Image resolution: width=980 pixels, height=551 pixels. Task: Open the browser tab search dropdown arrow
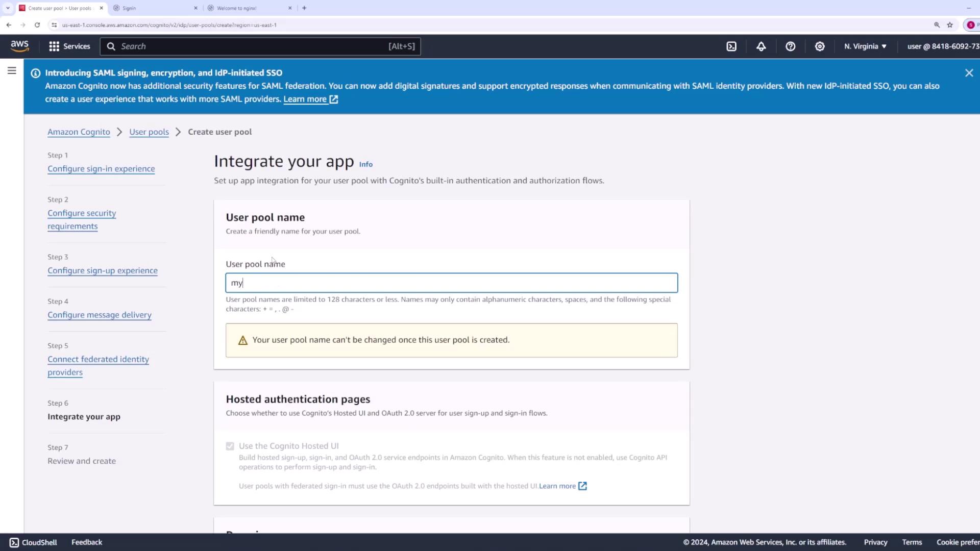pos(8,8)
